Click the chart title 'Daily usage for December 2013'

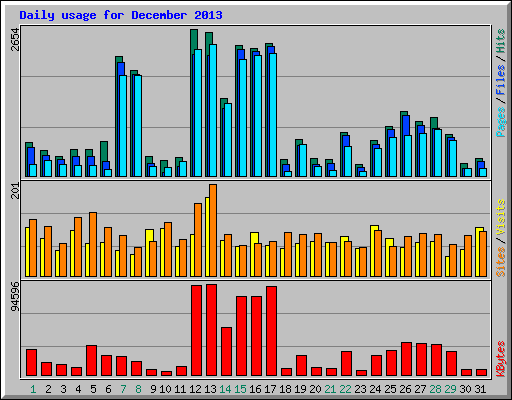(x=121, y=16)
